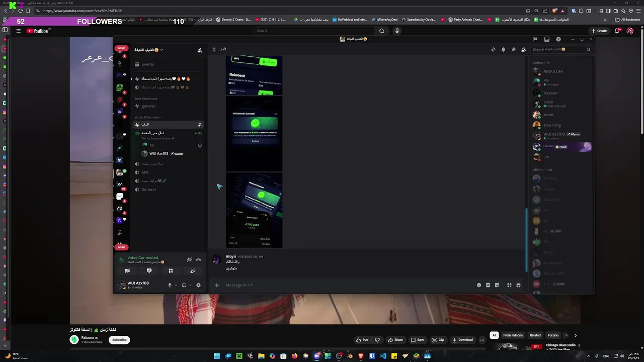Click Aloyii username in chat
The width and height of the screenshot is (644, 362).
coord(231,256)
